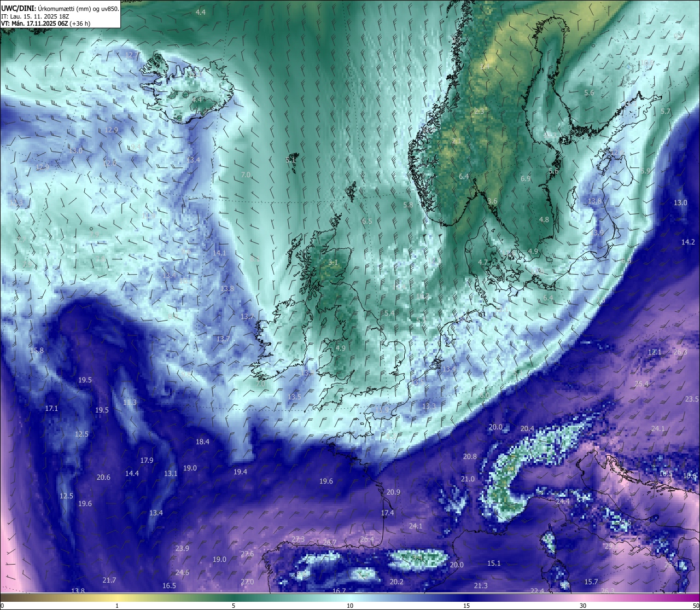Click the 21.3 value near the bottom

pyautogui.click(x=481, y=585)
